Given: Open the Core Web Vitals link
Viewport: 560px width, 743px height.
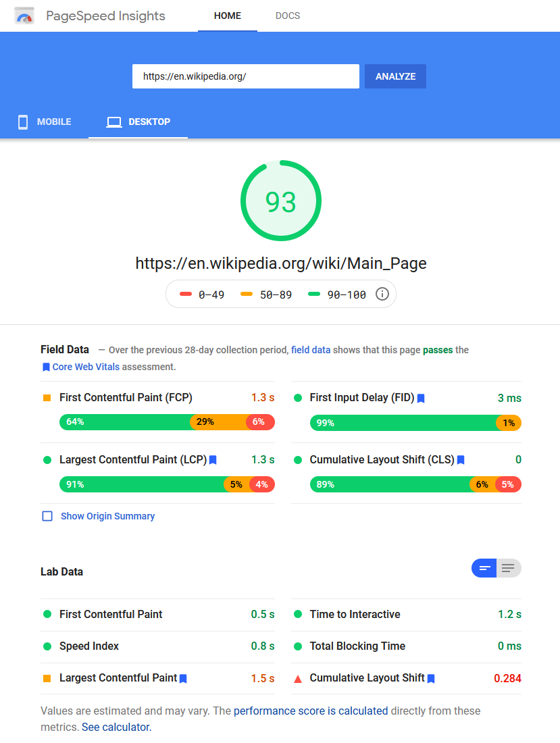Looking at the screenshot, I should click(86, 367).
